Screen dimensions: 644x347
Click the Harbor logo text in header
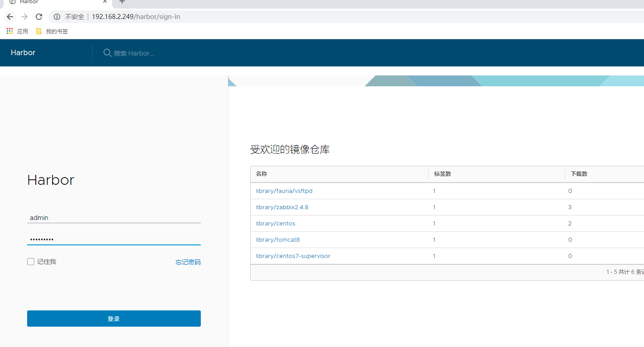pyautogui.click(x=23, y=53)
